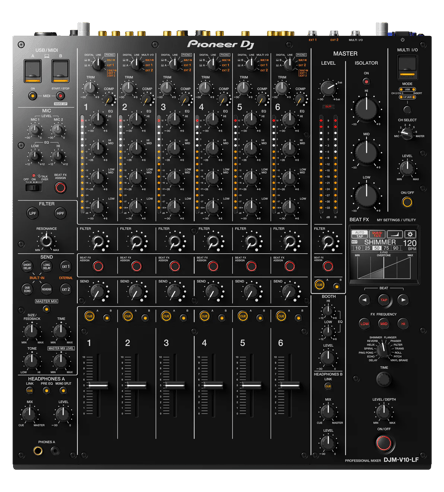This screenshot has width=444, height=492.
Task: Click the send TIME knob
Action: point(60,332)
